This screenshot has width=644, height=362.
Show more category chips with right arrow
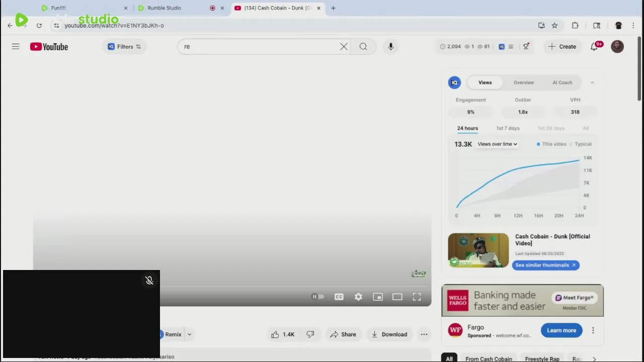pos(594,359)
